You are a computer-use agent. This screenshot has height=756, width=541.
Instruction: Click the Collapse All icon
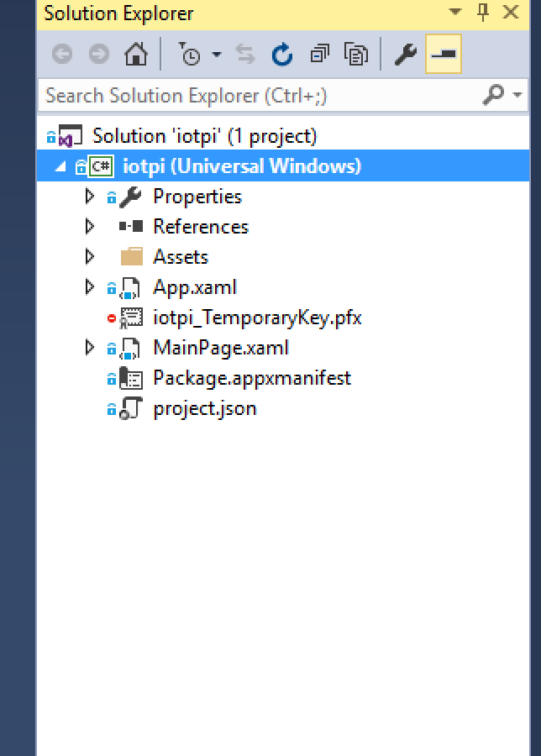point(320,55)
